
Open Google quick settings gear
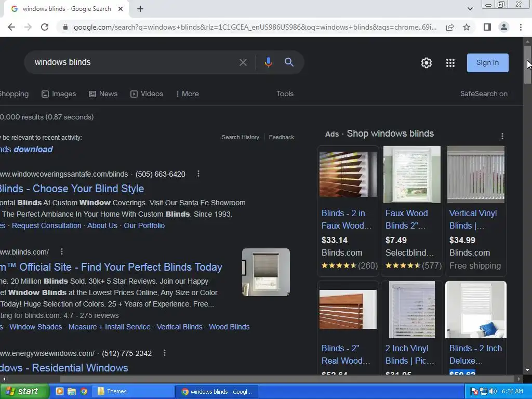[x=427, y=63]
